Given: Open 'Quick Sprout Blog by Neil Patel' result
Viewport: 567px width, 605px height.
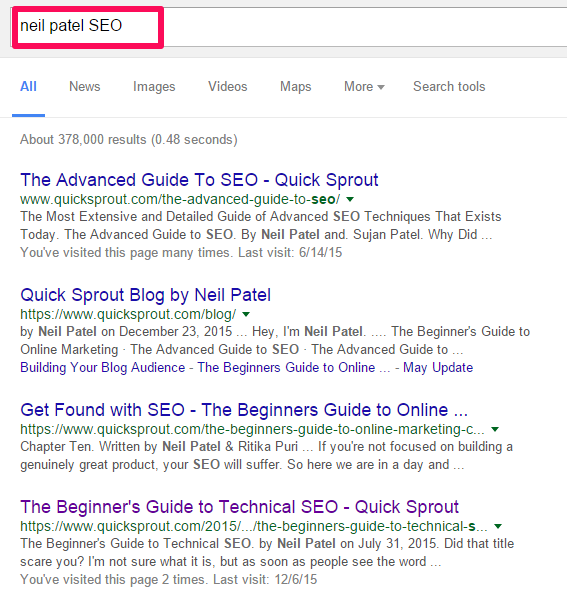Looking at the screenshot, I should [x=145, y=295].
